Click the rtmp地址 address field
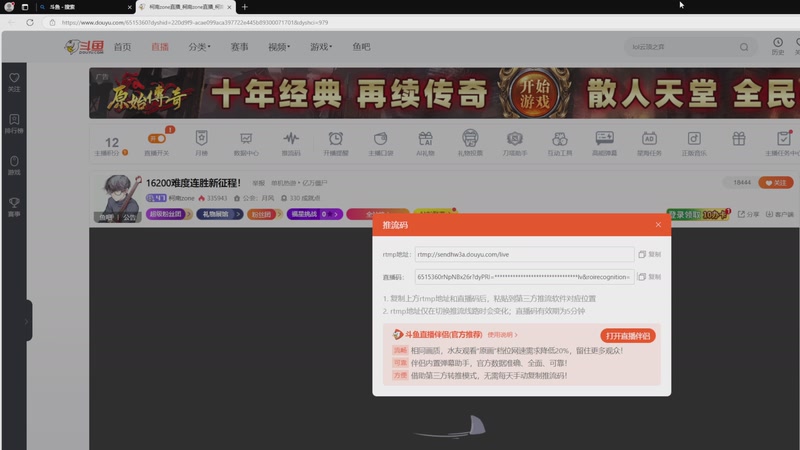 [x=524, y=254]
